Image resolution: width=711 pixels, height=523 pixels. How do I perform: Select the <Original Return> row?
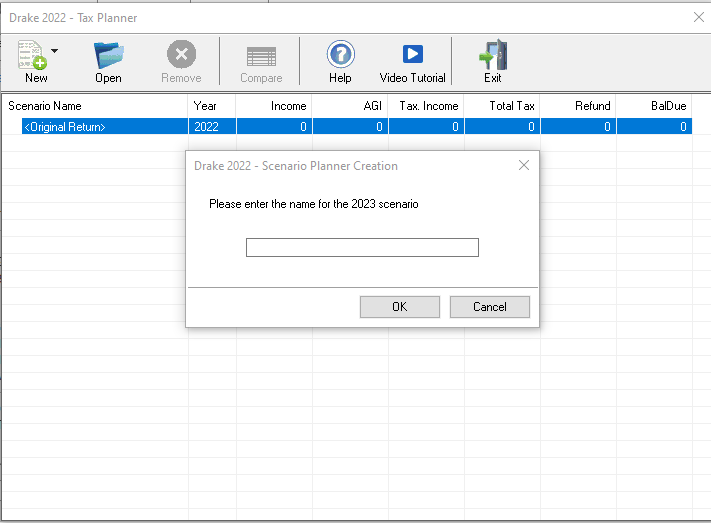click(x=357, y=127)
